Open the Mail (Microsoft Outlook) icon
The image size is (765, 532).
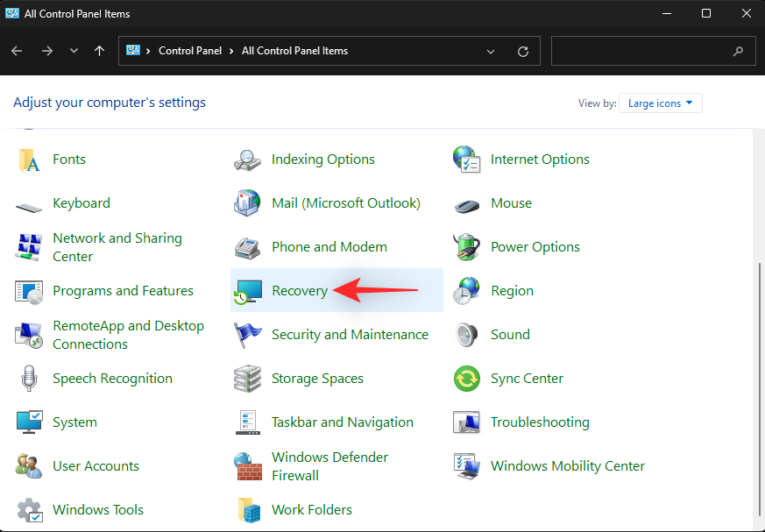pyautogui.click(x=247, y=203)
